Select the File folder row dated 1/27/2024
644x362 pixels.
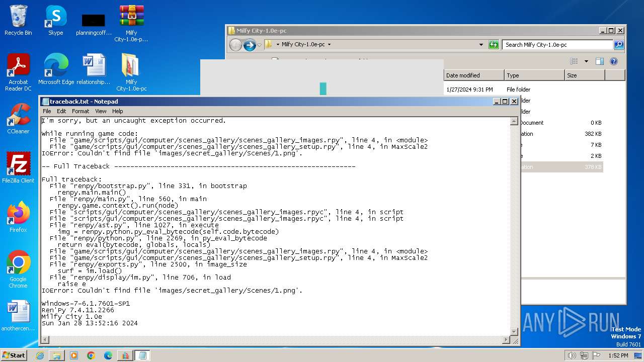click(523, 89)
